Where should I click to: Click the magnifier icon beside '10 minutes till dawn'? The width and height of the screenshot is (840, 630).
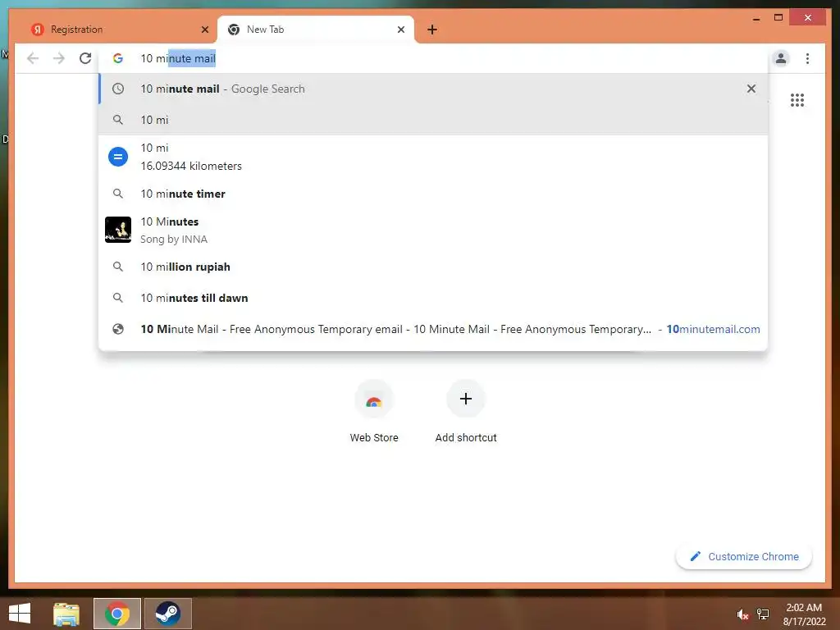tap(118, 298)
